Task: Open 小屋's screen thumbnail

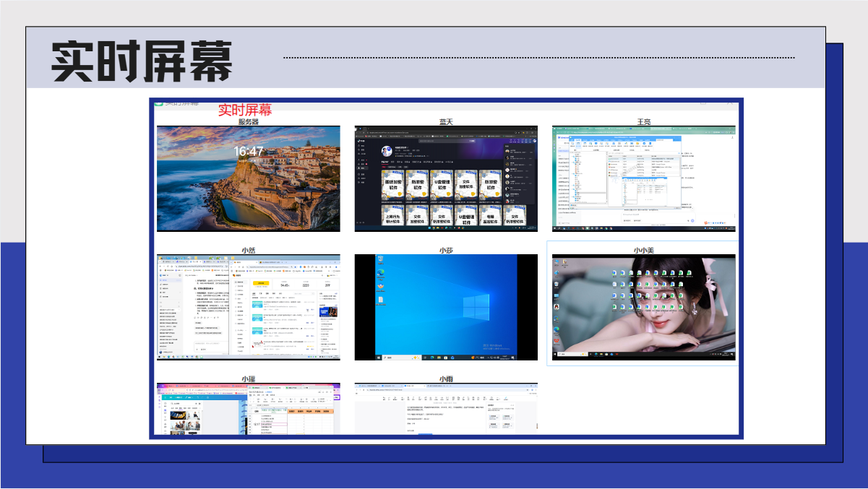Action: tap(248, 409)
